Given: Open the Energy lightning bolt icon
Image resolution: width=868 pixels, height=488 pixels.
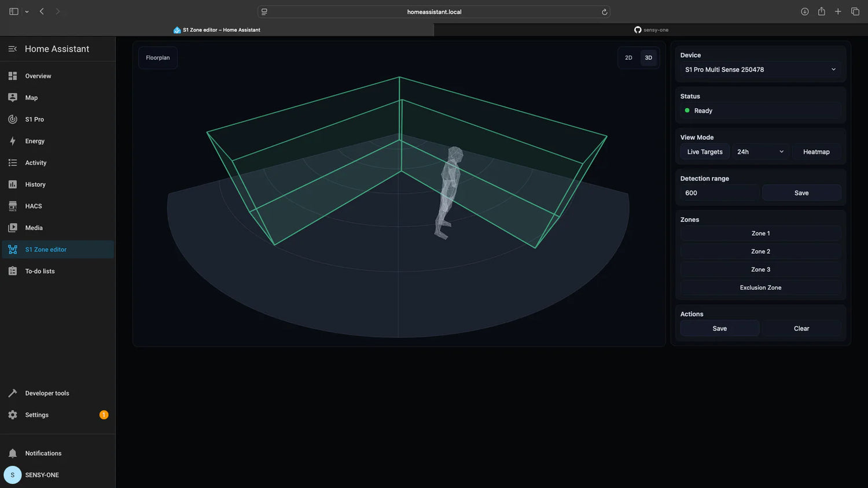Looking at the screenshot, I should click(x=13, y=141).
